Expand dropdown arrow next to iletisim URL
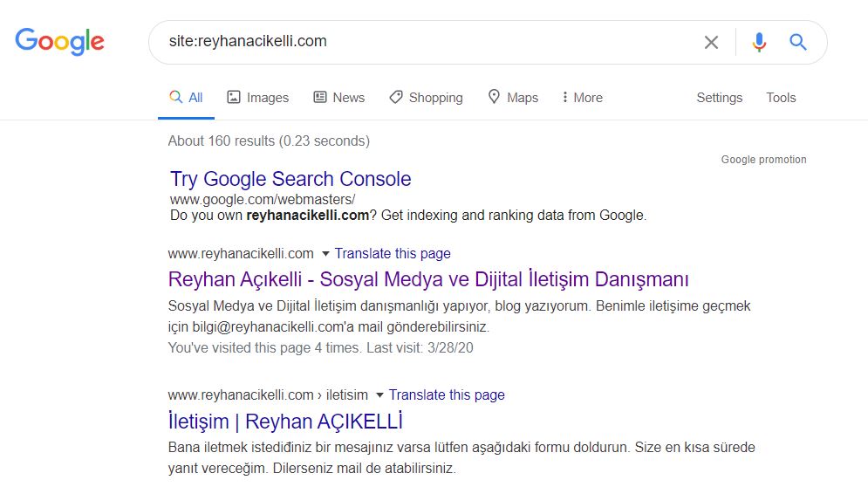Image resolution: width=868 pixels, height=487 pixels. point(379,395)
